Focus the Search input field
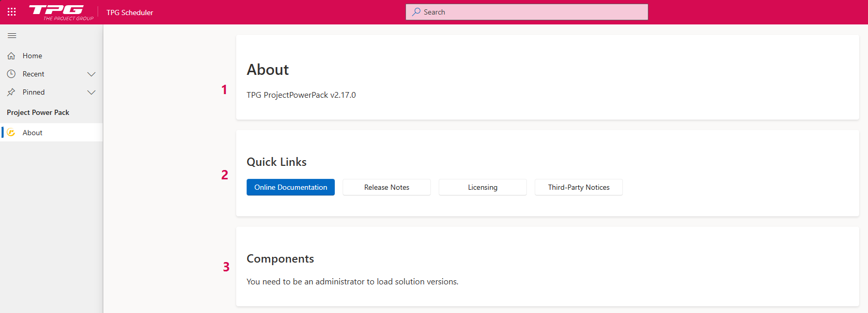Viewport: 868px width, 313px height. (527, 12)
